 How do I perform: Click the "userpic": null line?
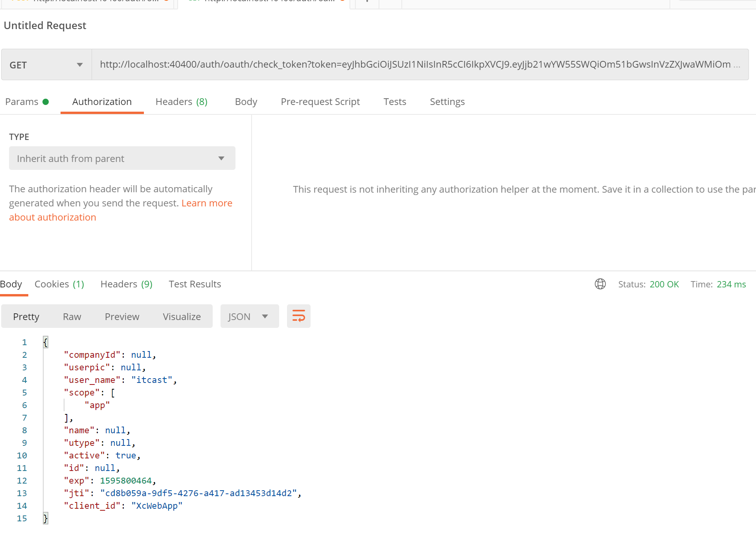point(105,368)
